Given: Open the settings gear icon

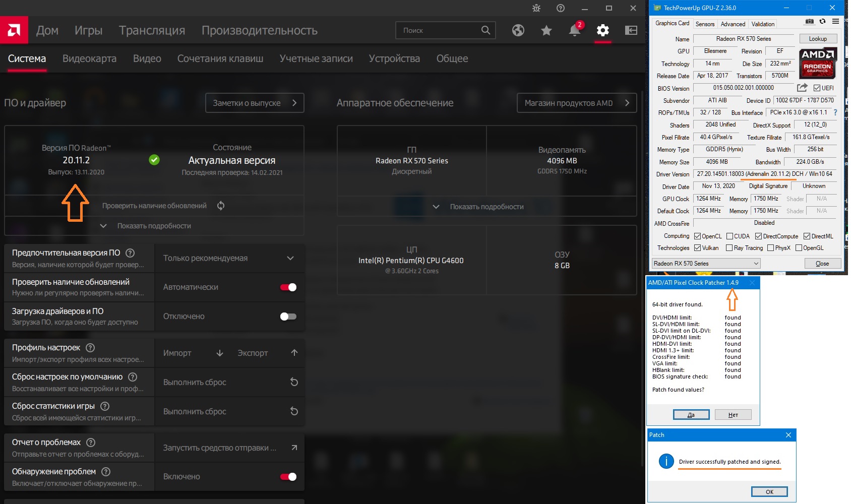Looking at the screenshot, I should (603, 30).
